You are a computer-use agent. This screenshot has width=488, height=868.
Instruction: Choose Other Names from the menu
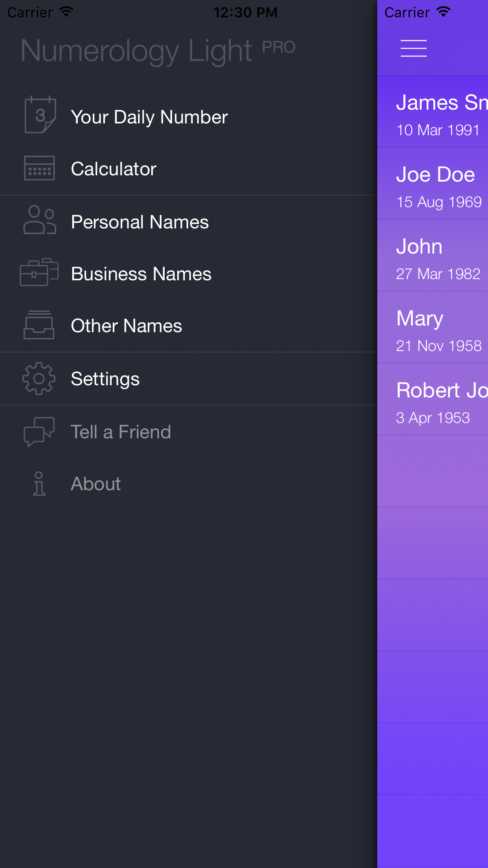[127, 326]
